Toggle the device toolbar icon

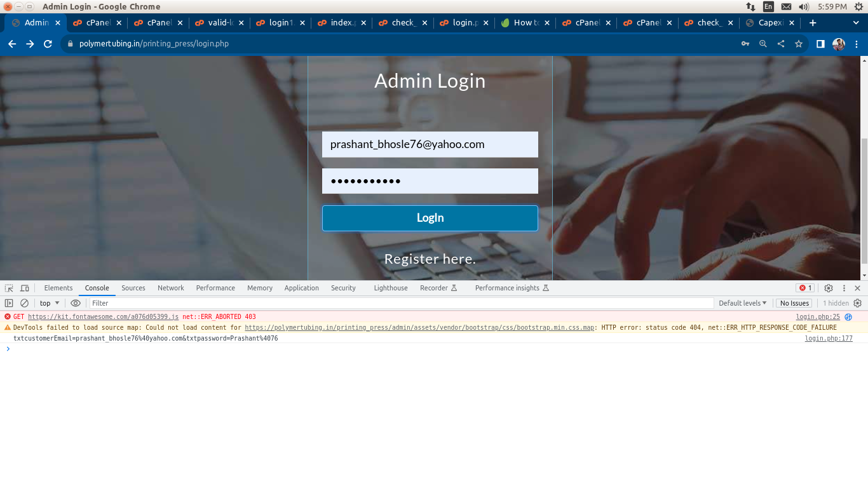point(25,288)
